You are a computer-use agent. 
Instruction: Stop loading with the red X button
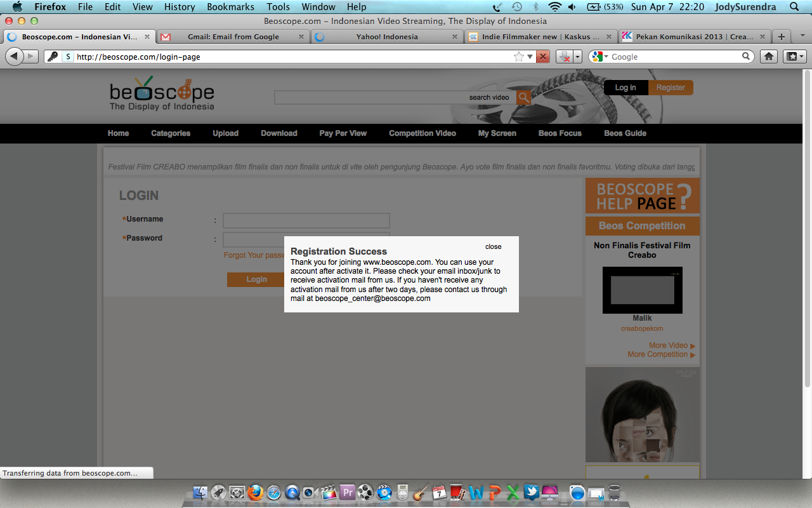coord(543,57)
